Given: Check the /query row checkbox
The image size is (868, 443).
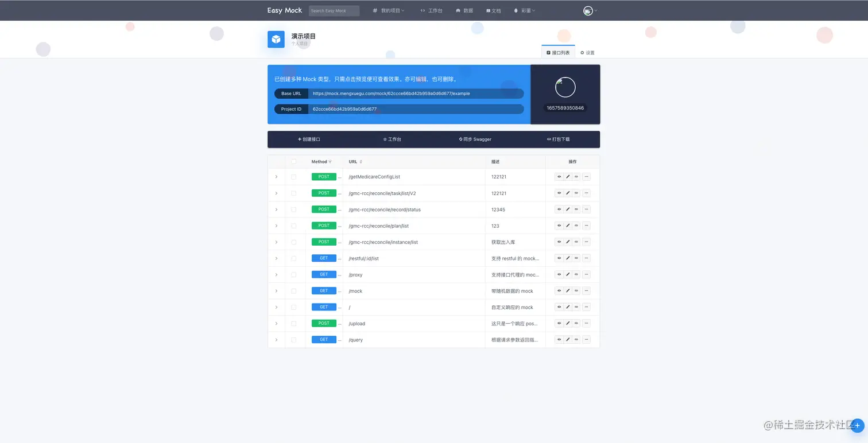Looking at the screenshot, I should [x=294, y=340].
